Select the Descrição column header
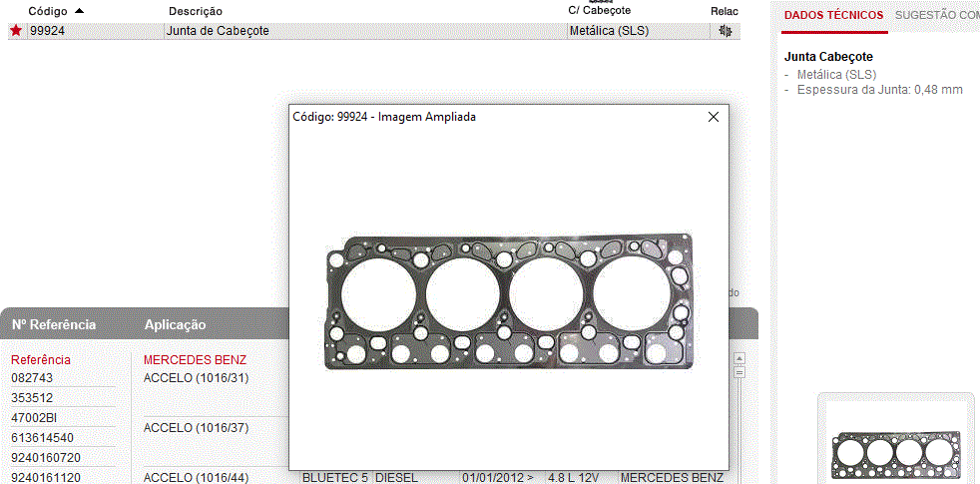 click(196, 11)
